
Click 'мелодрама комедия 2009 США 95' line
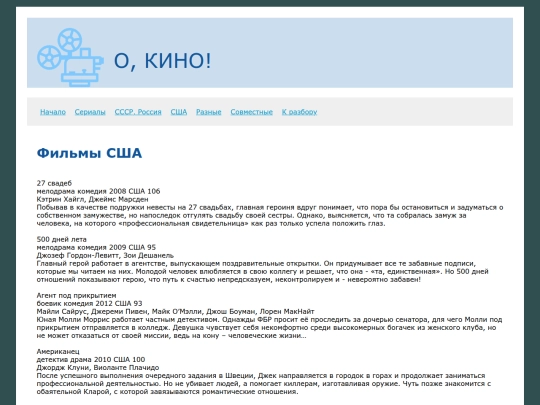click(x=96, y=247)
